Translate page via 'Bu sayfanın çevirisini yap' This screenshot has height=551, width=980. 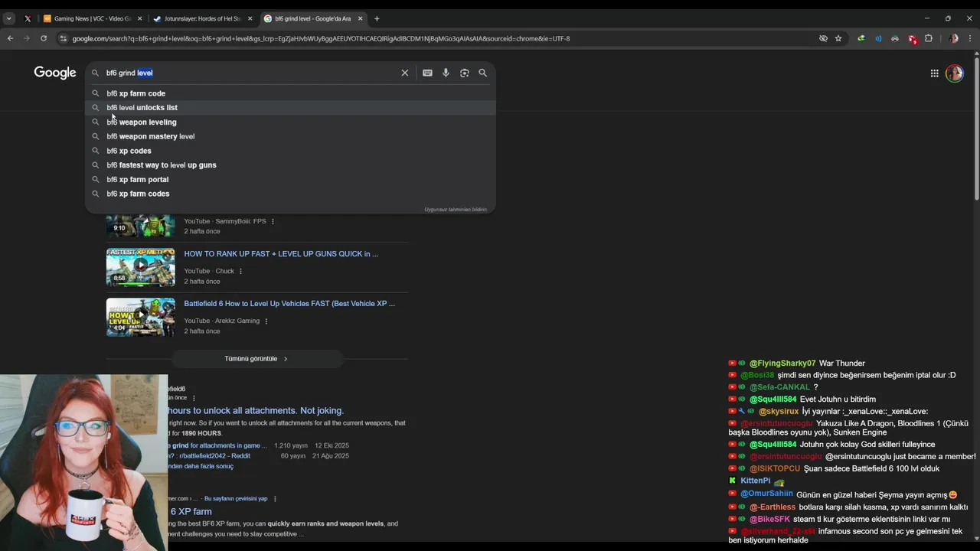pos(236,499)
